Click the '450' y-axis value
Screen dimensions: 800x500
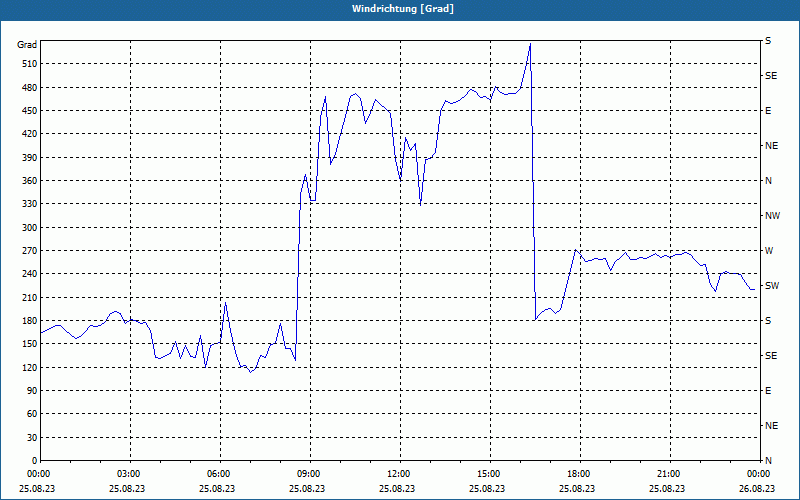30,111
